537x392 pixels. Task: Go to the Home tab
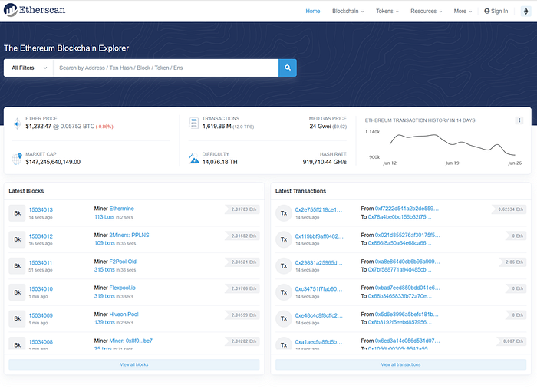click(x=313, y=11)
